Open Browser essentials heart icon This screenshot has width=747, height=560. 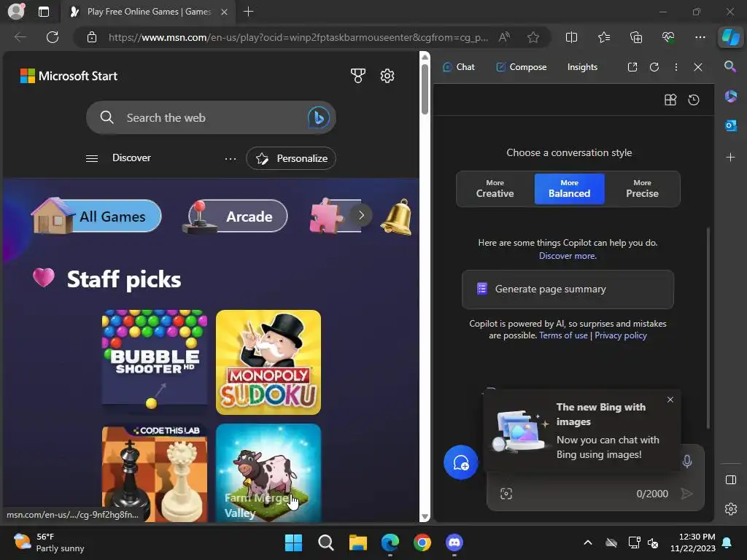(x=668, y=37)
